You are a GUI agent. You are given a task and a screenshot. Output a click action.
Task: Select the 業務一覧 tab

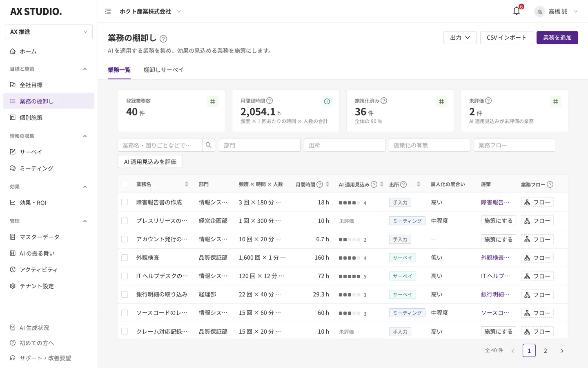[119, 70]
